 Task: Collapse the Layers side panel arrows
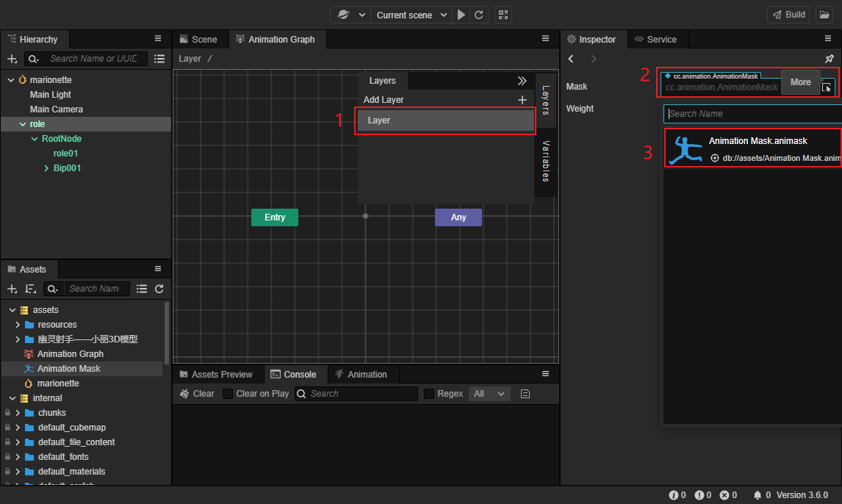[522, 81]
